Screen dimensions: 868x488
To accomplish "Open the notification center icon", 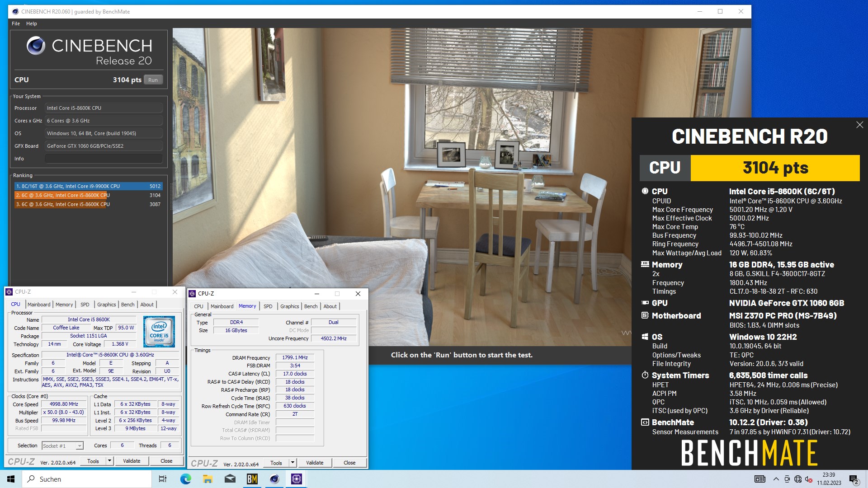I will click(x=854, y=479).
